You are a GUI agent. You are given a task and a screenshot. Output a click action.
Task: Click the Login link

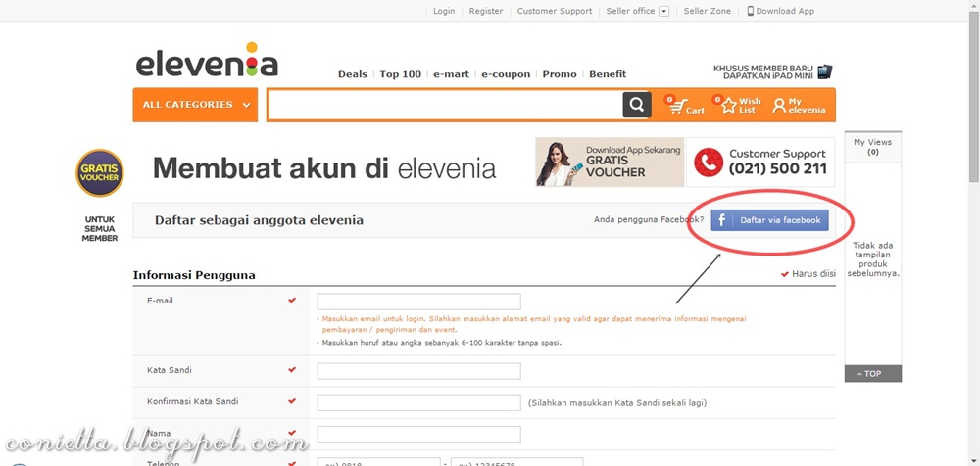pyautogui.click(x=444, y=11)
